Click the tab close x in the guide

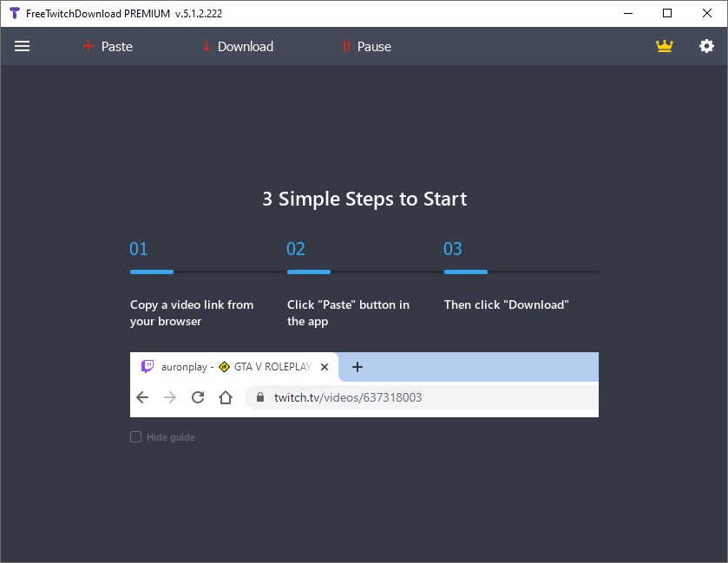(324, 366)
